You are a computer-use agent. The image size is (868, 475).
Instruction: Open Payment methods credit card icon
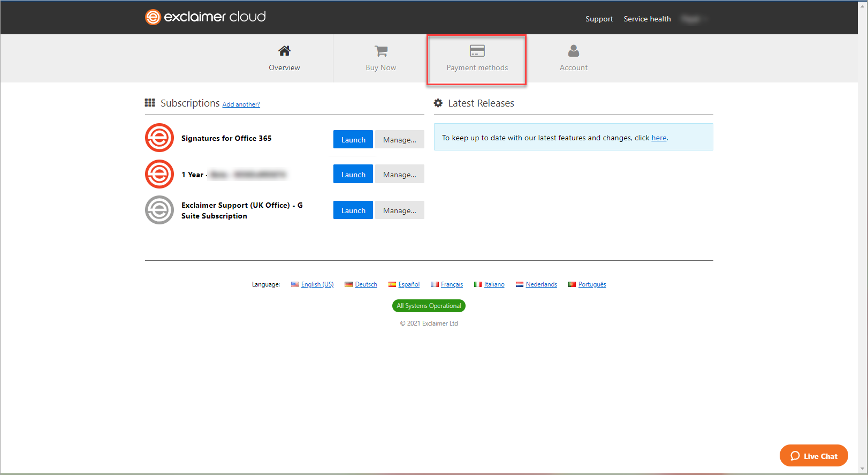[x=477, y=51]
